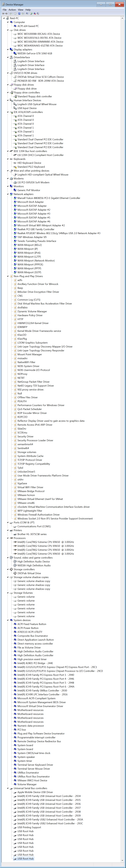Click the Computer category icon
The image size is (126, 868).
[11, 22]
